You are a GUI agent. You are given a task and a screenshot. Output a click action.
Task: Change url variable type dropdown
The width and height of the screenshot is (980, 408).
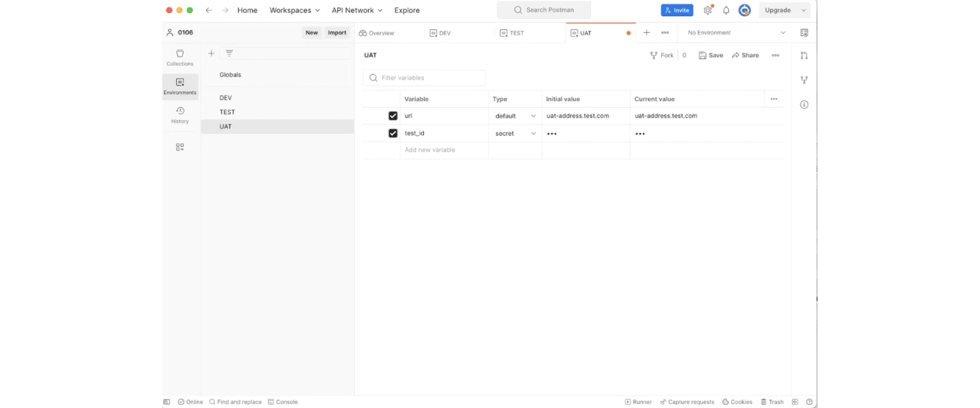click(515, 116)
